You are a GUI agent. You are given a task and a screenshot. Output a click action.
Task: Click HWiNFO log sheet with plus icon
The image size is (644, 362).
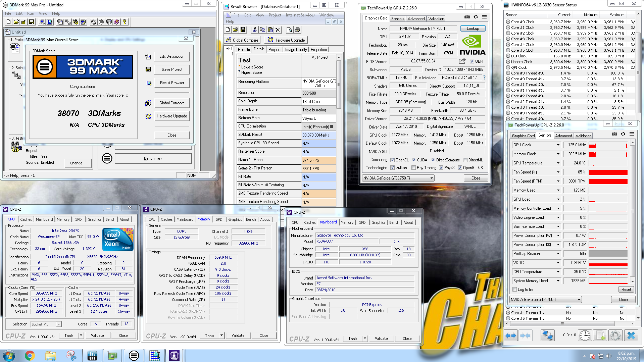pos(600,335)
